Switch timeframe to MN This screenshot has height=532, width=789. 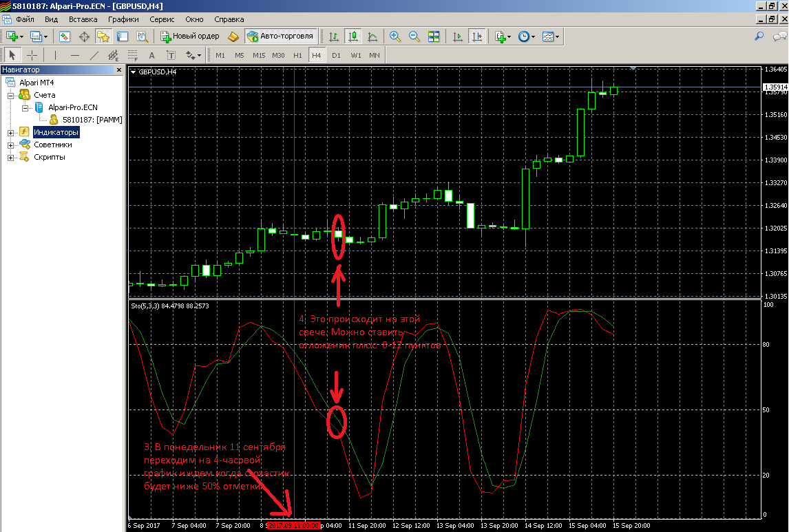tap(375, 55)
